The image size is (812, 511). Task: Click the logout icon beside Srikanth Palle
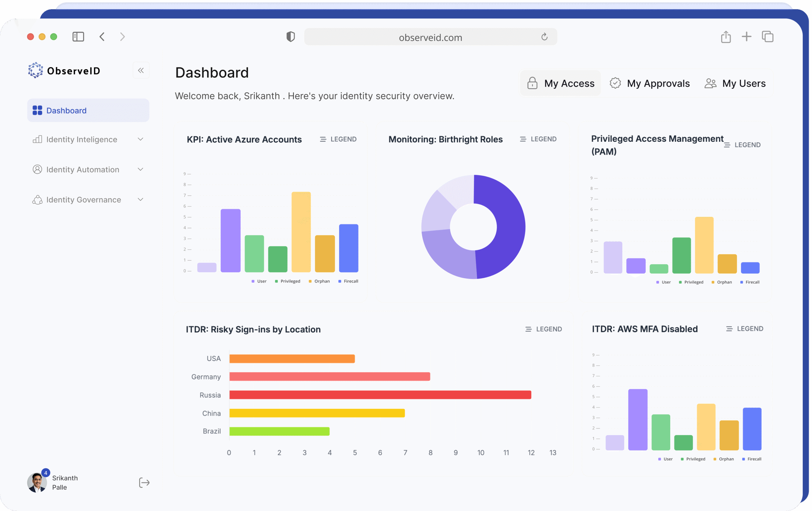pos(144,483)
